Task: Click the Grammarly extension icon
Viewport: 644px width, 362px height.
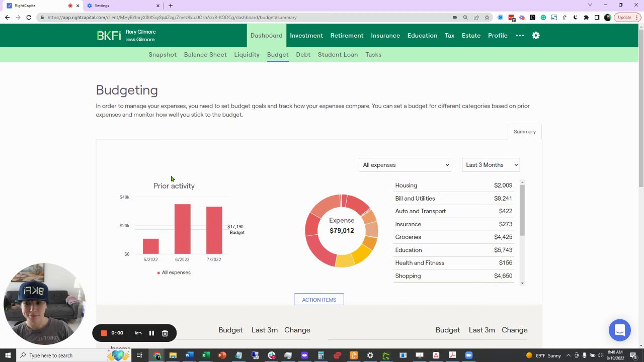Action: click(x=543, y=17)
